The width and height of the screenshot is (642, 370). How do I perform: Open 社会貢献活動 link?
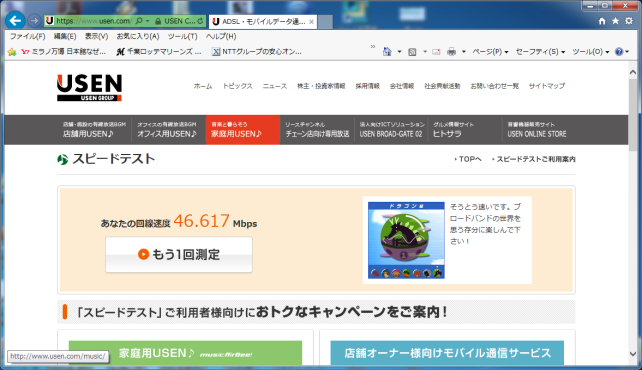[442, 86]
